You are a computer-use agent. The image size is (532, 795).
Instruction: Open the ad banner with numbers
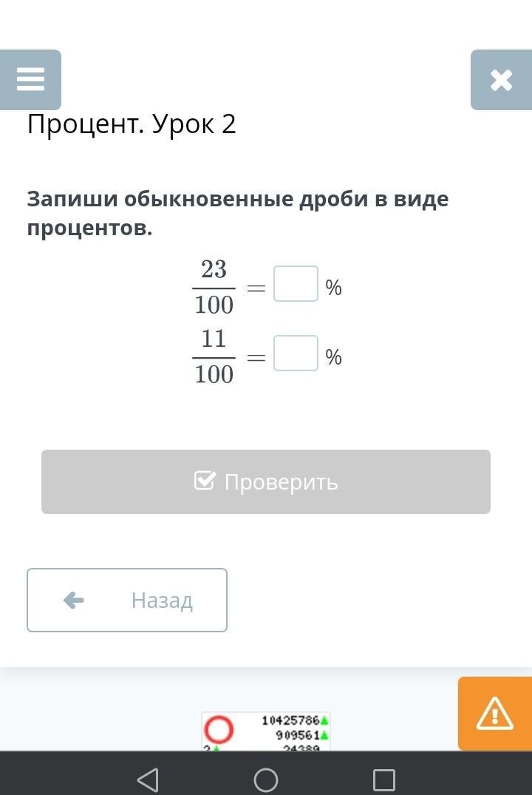point(266,732)
